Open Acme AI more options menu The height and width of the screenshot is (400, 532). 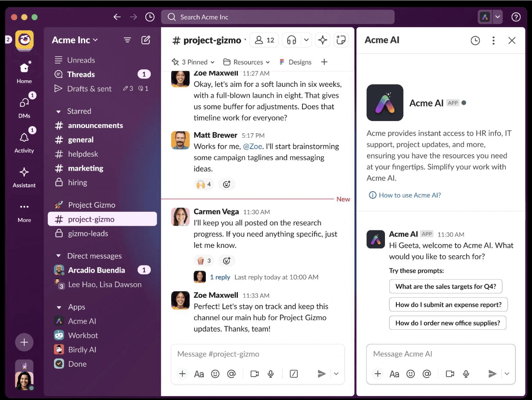coord(493,40)
